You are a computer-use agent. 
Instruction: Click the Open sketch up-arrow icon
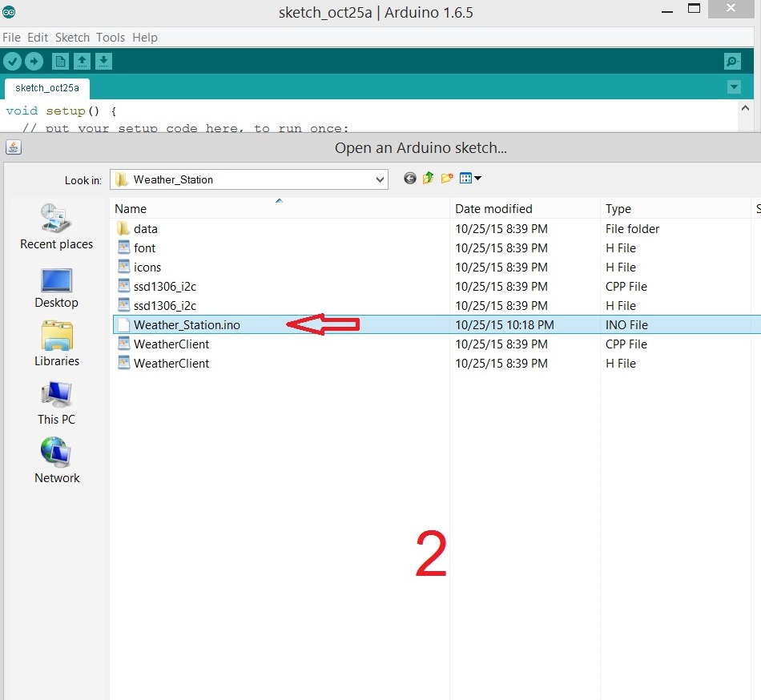(82, 62)
